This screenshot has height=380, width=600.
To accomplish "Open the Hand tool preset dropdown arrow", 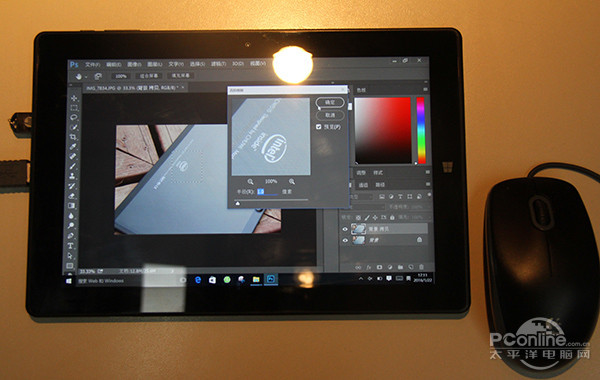I will [86, 77].
